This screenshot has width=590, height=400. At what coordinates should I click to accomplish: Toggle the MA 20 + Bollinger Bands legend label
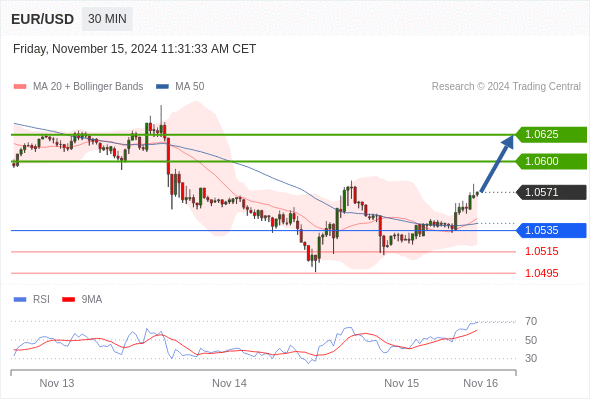(x=88, y=87)
